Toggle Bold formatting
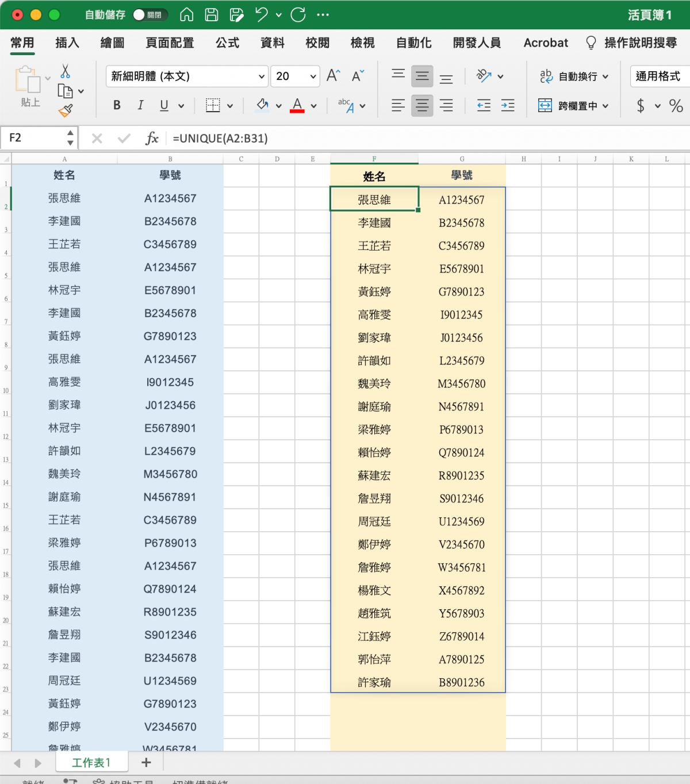Screen dimensions: 690x784 click(x=117, y=106)
